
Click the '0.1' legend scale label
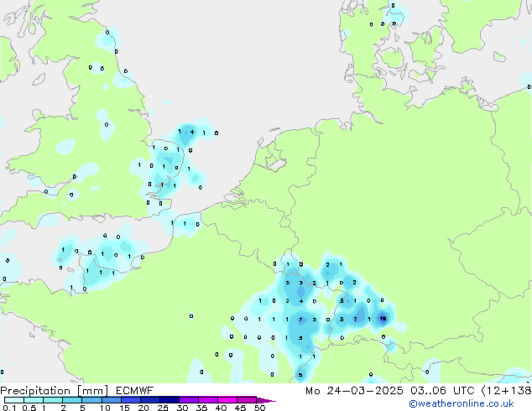tap(9, 408)
